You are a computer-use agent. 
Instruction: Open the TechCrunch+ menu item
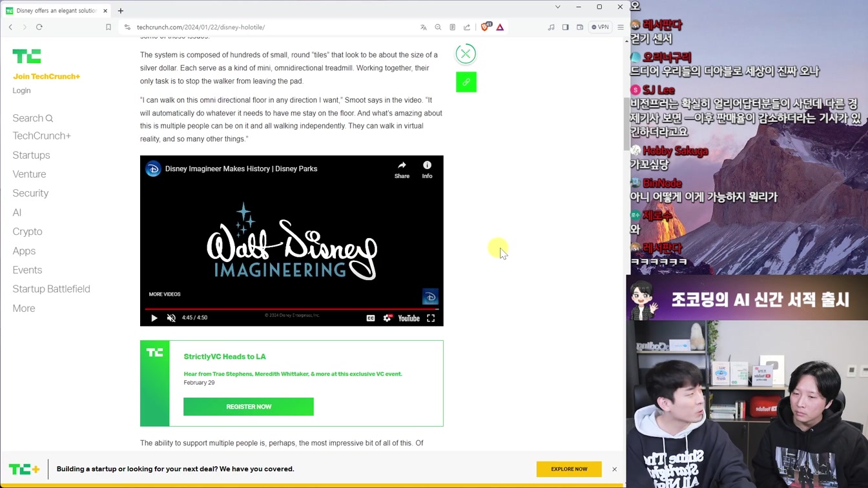point(42,136)
